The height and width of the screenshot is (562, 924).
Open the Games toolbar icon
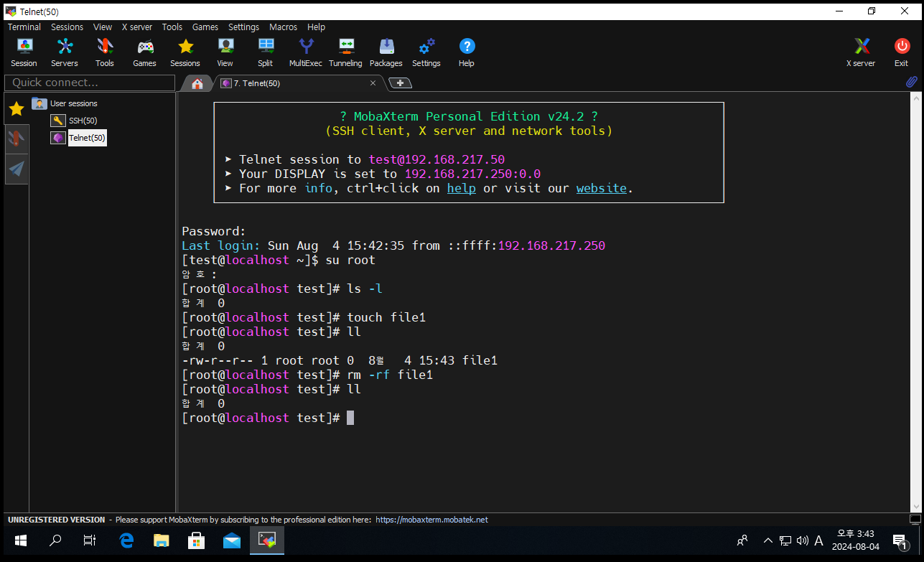tap(144, 52)
